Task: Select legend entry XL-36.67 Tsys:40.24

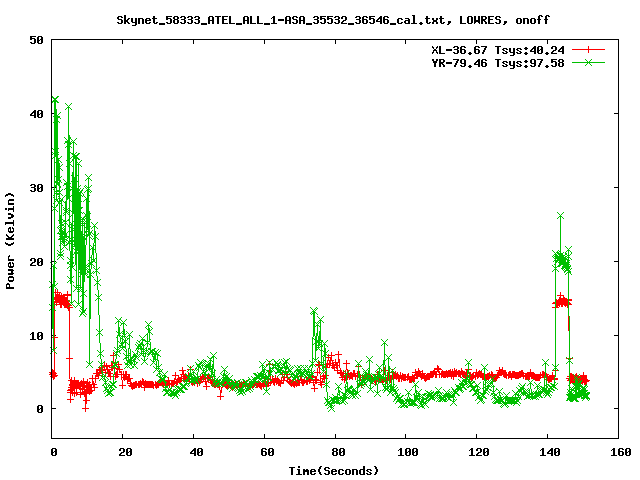Action: point(498,50)
